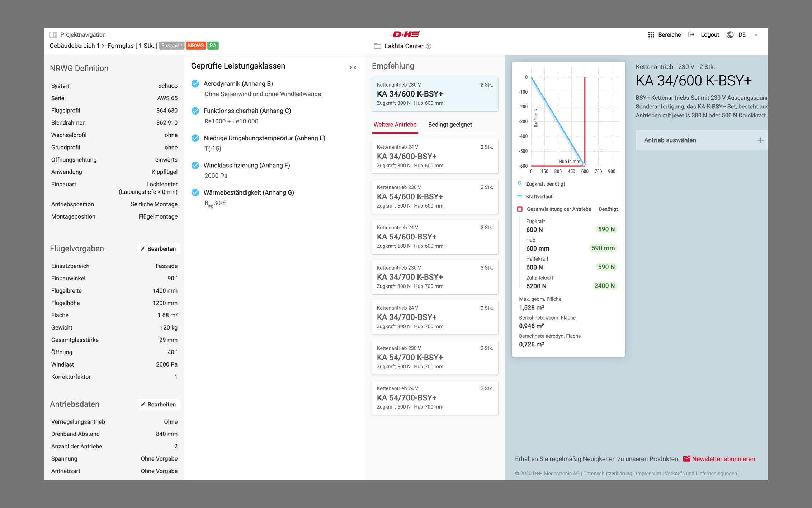Click Gebäudebereich 1 breadcrumb

click(x=74, y=46)
